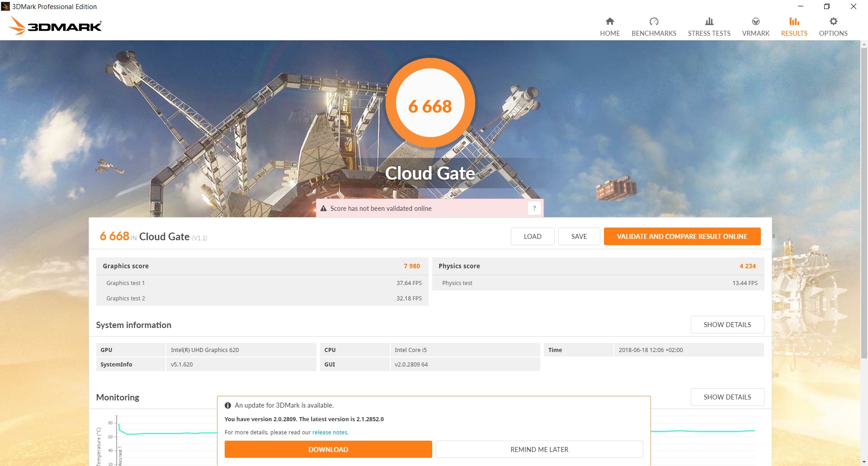The width and height of the screenshot is (868, 466).
Task: Click the Cloud Gate banner title
Action: (x=430, y=173)
